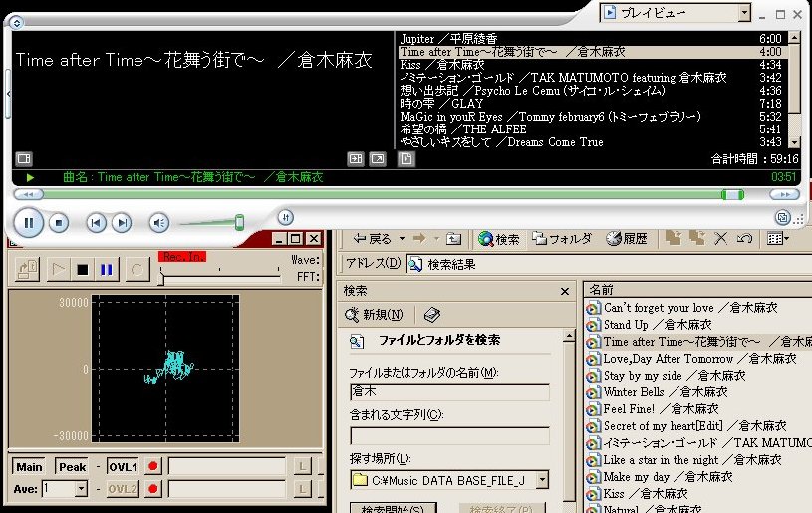The height and width of the screenshot is (513, 812).
Task: Open the 検索 search toolbar icon
Action: point(499,239)
